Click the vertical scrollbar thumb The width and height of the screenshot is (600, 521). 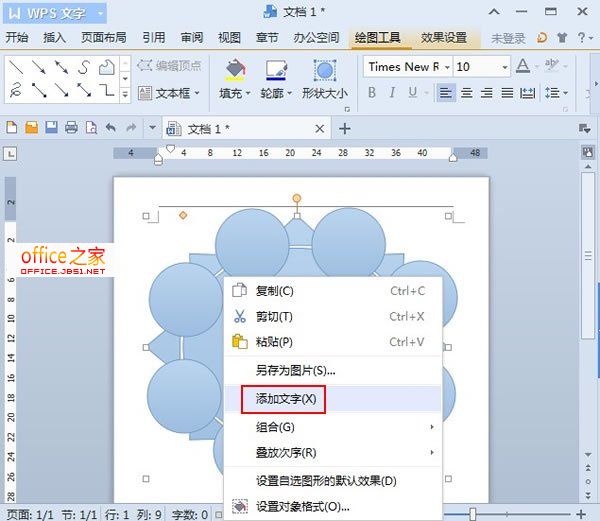click(x=588, y=256)
